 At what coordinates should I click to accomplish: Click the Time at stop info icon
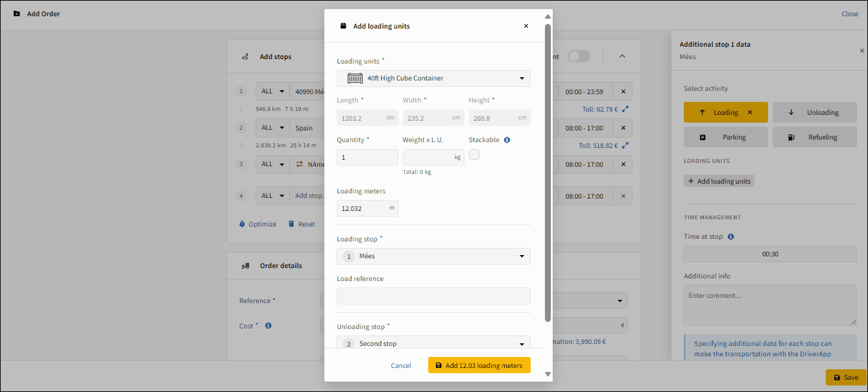pos(730,237)
